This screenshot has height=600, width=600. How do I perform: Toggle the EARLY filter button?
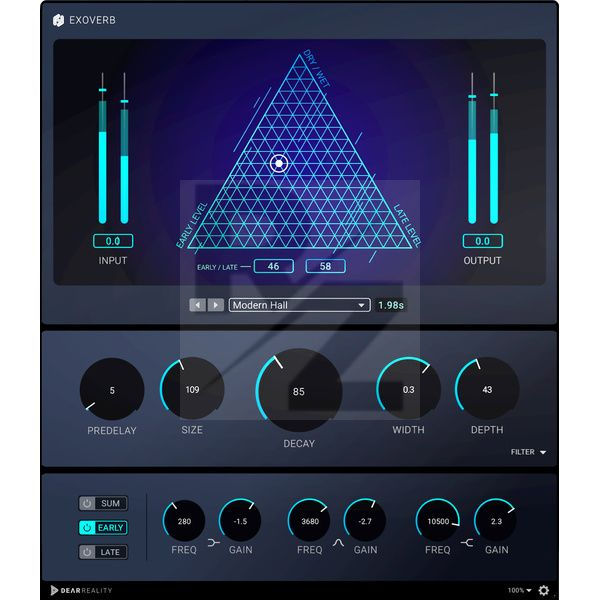pyautogui.click(x=103, y=528)
